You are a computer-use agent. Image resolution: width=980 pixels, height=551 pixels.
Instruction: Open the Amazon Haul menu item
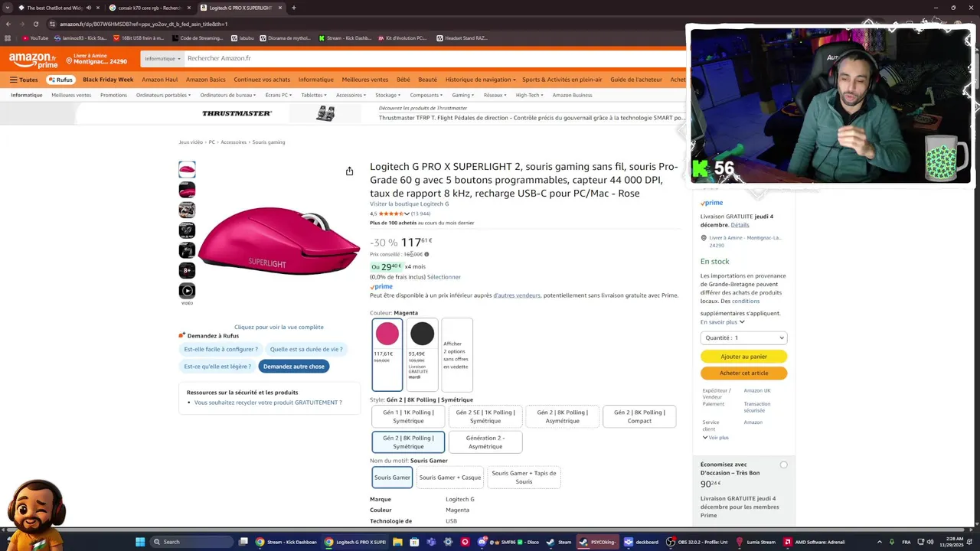coord(159,80)
